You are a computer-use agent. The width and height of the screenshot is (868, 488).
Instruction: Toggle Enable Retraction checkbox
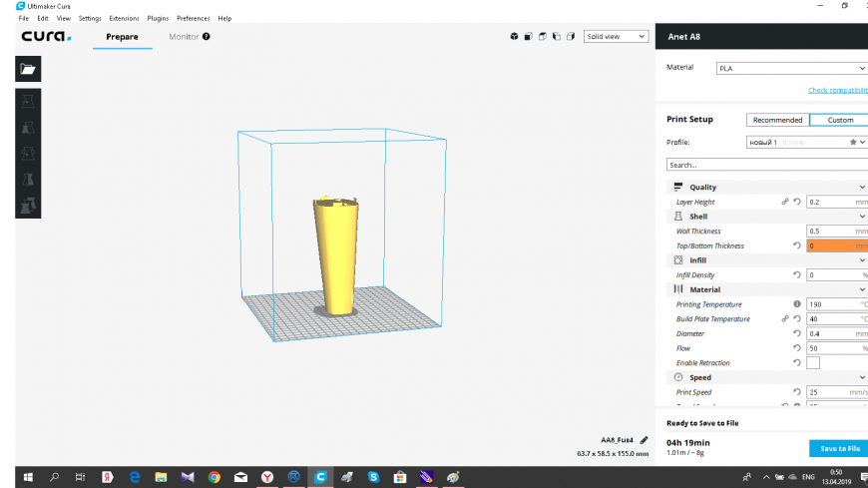click(x=813, y=363)
